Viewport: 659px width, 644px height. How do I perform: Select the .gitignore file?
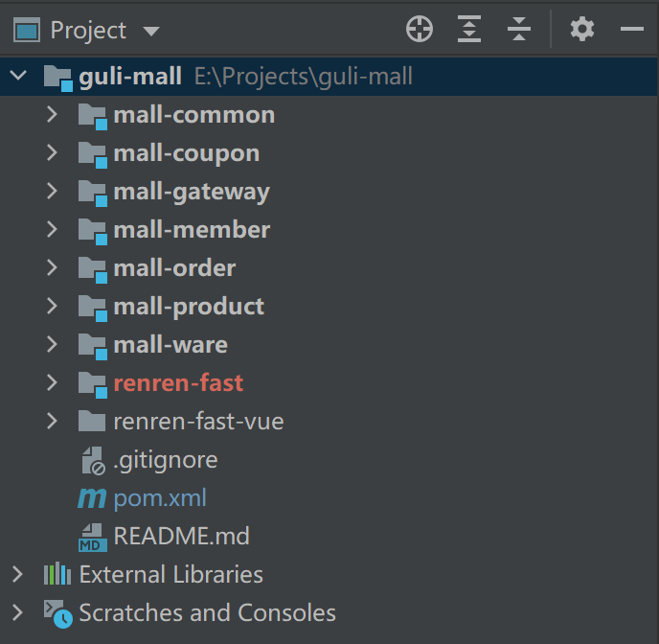pos(166,460)
